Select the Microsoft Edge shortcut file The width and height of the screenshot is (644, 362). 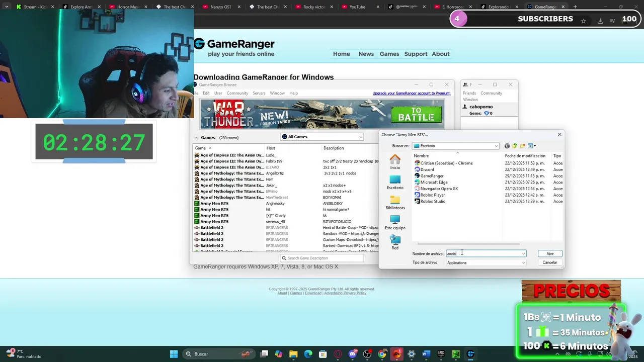(431, 183)
